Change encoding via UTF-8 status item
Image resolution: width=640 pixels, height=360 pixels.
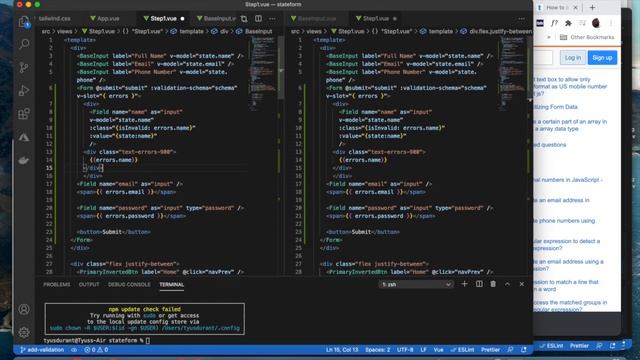tap(405, 350)
